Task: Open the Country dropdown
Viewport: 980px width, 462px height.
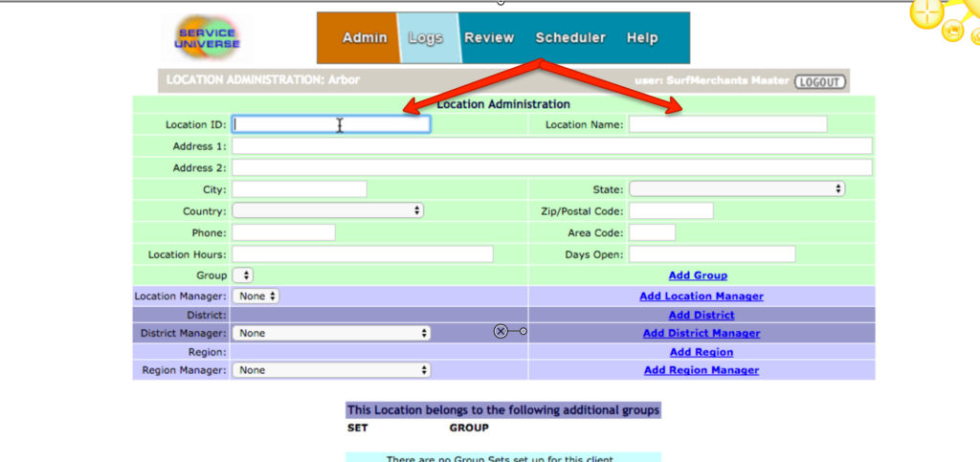Action: tap(328, 210)
